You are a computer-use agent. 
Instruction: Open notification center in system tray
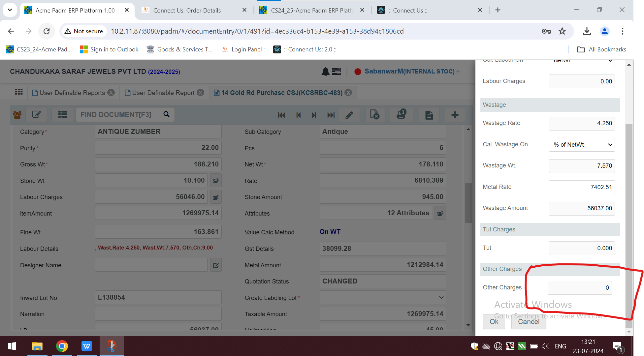pyautogui.click(x=618, y=347)
